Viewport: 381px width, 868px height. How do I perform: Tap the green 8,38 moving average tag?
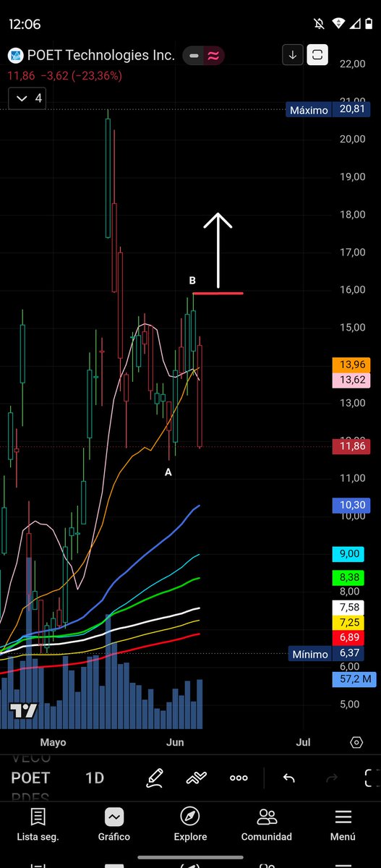(x=350, y=576)
